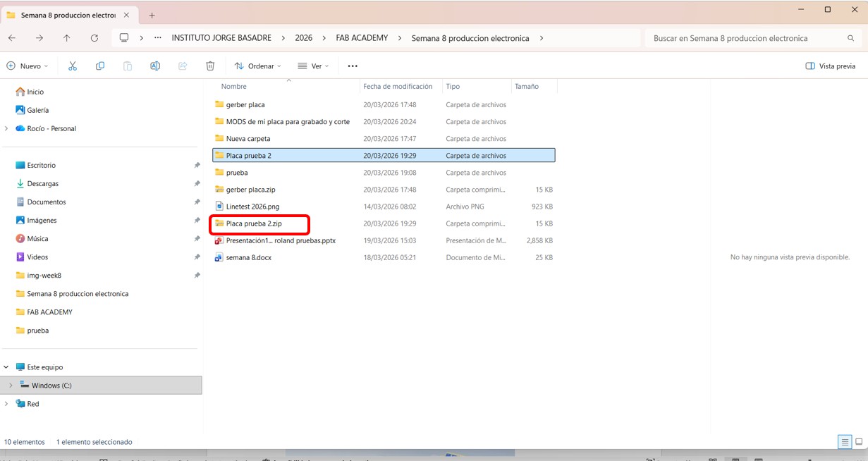Click chevron after Semana 8 produccion electronica breadcrumb
Screen dimensions: 868x461
(542, 38)
